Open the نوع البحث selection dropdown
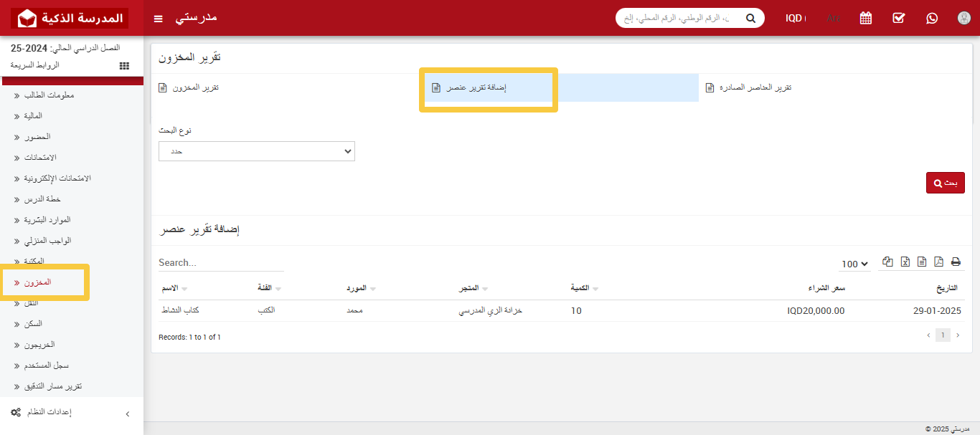Image resolution: width=980 pixels, height=435 pixels. [x=256, y=150]
